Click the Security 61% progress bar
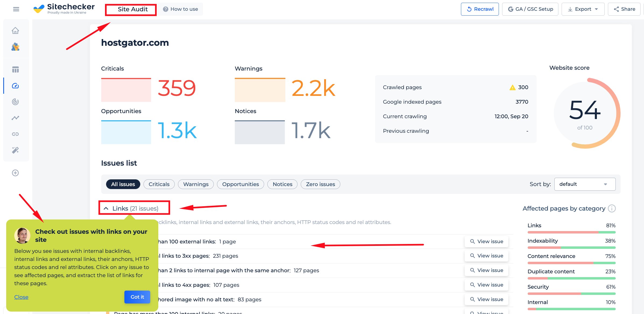Screen dimensions: 644x314 572,294
